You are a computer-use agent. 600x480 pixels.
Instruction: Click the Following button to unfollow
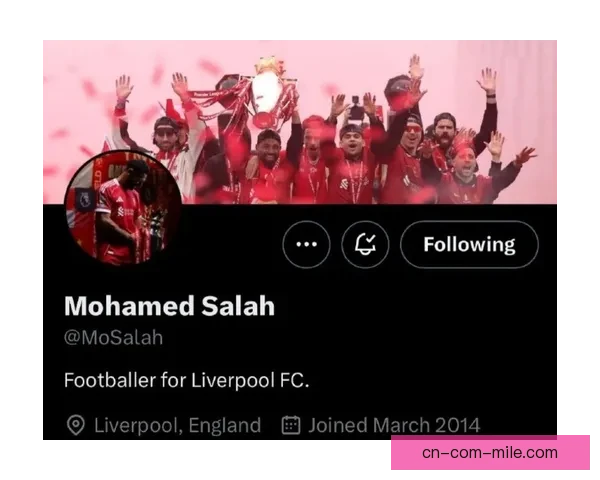(x=469, y=244)
